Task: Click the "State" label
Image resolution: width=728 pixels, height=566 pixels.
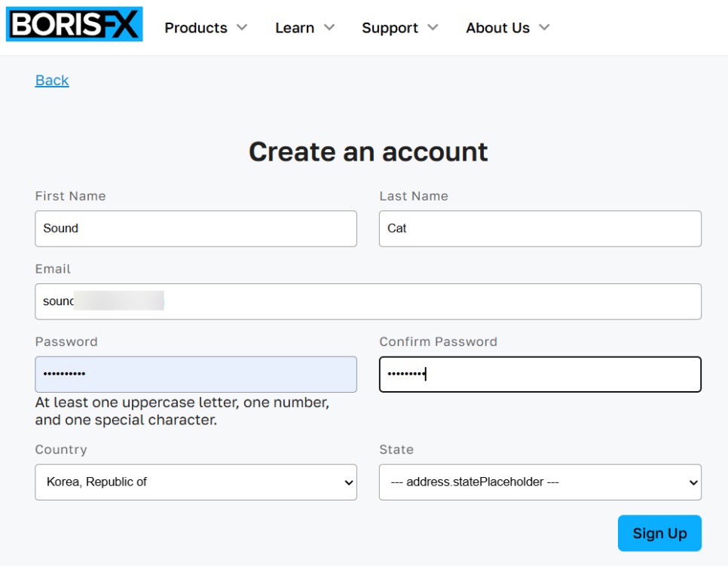Action: click(396, 449)
